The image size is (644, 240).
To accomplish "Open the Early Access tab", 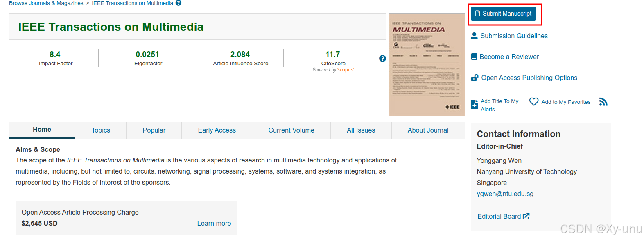I will [217, 130].
